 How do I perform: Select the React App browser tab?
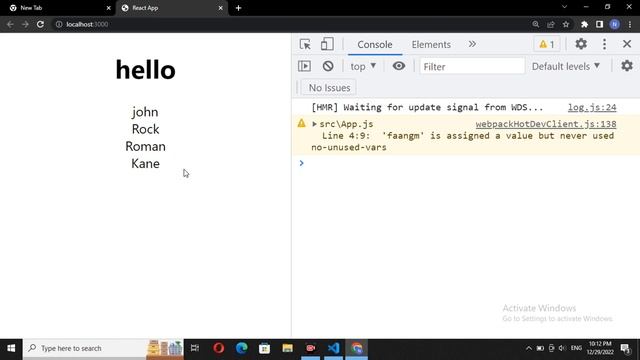pyautogui.click(x=171, y=8)
